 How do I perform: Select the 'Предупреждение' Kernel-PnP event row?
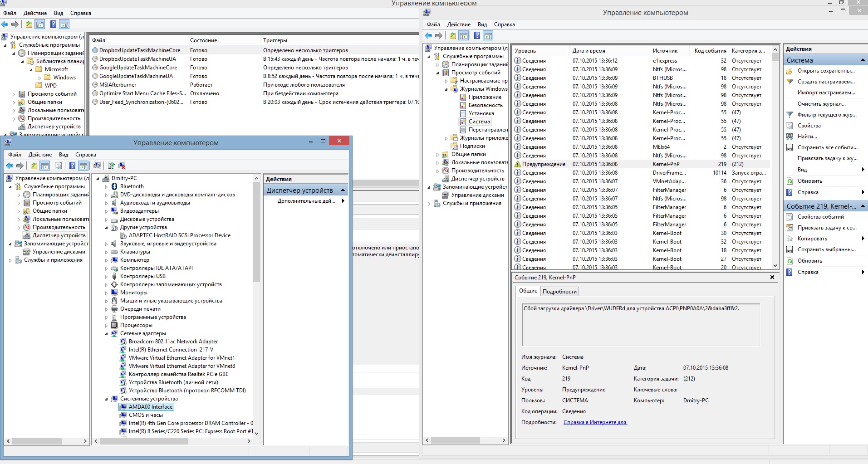(543, 164)
